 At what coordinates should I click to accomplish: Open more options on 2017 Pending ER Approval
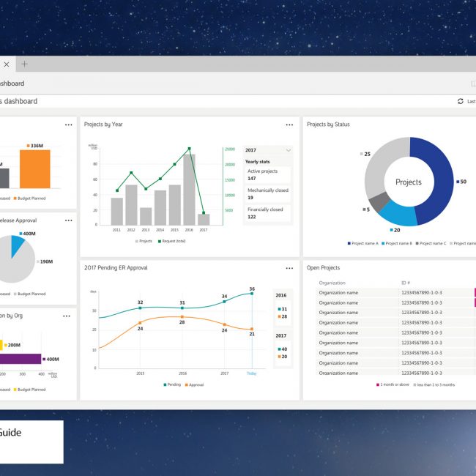coord(289,269)
